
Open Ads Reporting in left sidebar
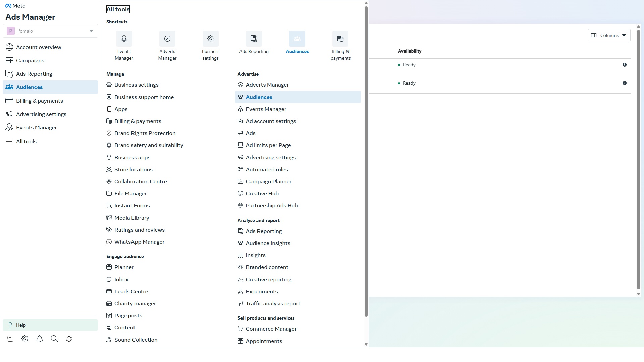50,74
